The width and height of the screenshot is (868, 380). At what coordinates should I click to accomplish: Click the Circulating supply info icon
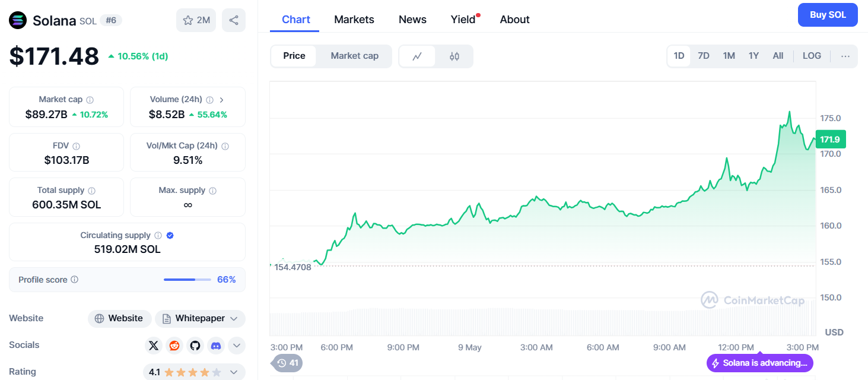point(158,235)
